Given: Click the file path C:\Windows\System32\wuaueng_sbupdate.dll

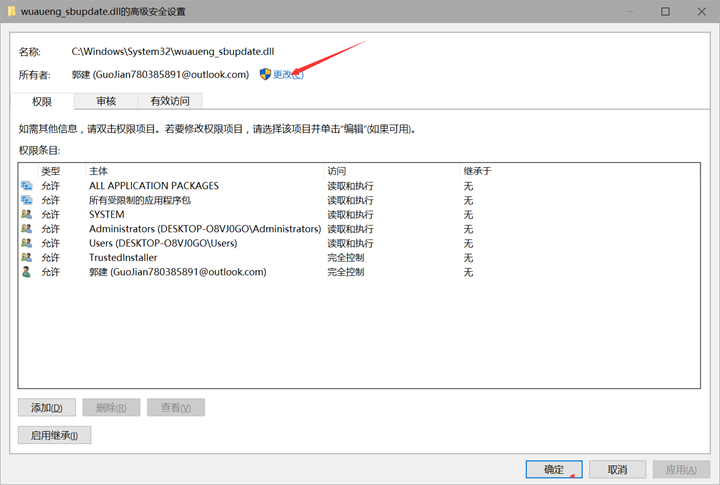Looking at the screenshot, I should coord(173,51).
